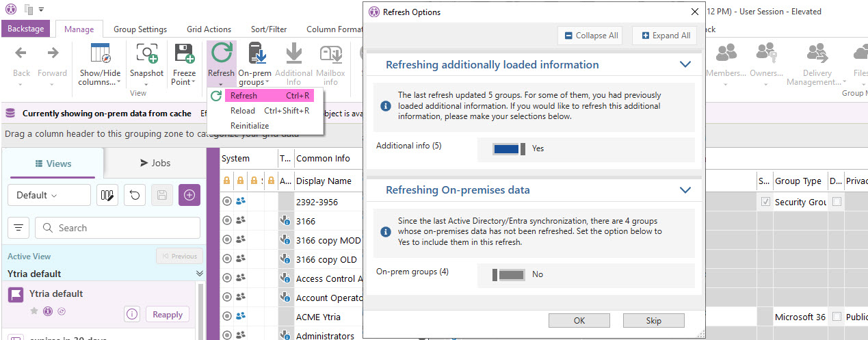Image resolution: width=868 pixels, height=340 pixels.
Task: Click the info icon next to Reapply
Action: tap(132, 314)
